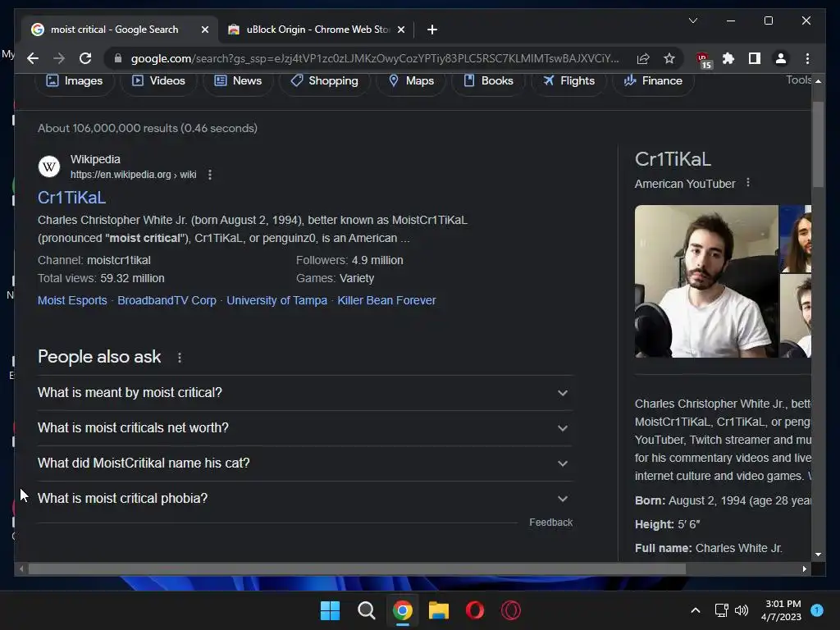840x630 pixels.
Task: Filter results by Videos
Action: click(158, 81)
